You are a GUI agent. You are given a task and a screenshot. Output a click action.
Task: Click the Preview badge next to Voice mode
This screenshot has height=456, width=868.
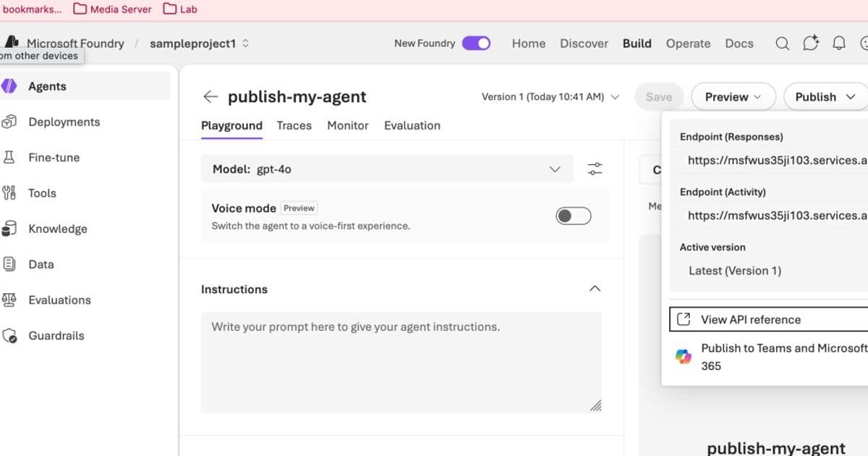tap(299, 208)
